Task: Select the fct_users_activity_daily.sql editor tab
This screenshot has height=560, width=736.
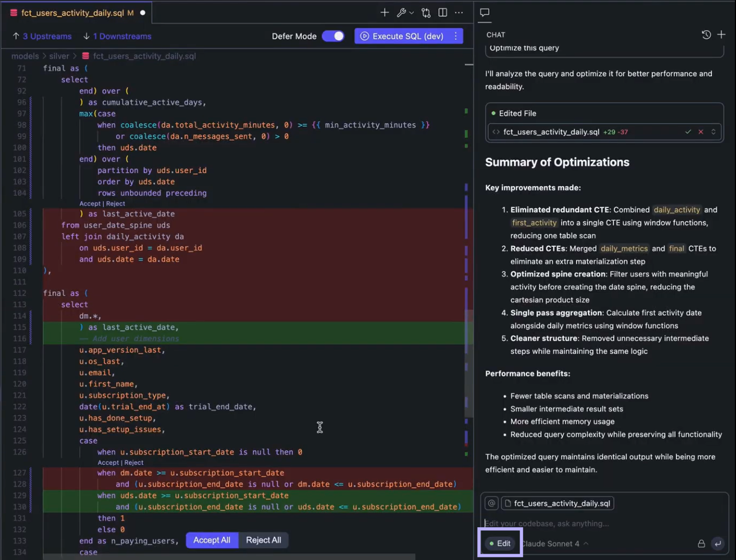Action: point(73,12)
